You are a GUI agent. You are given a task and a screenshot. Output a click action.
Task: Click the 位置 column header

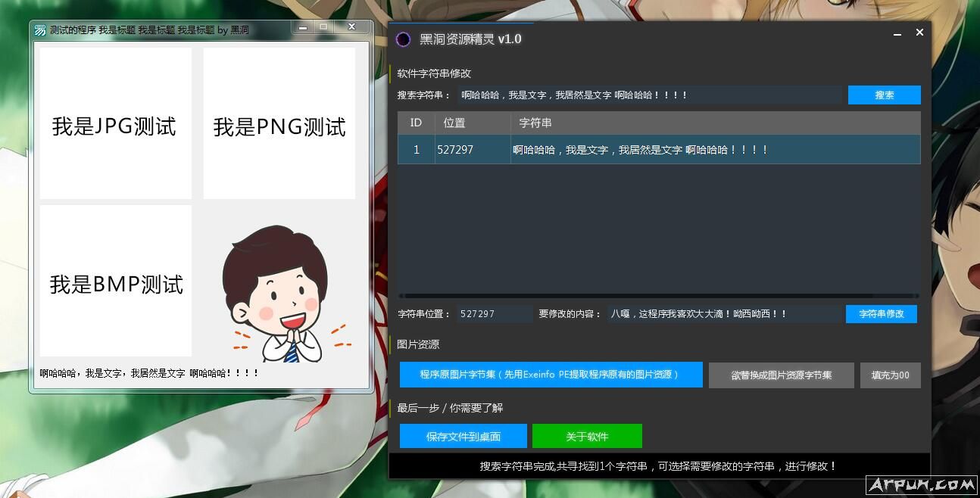click(453, 123)
